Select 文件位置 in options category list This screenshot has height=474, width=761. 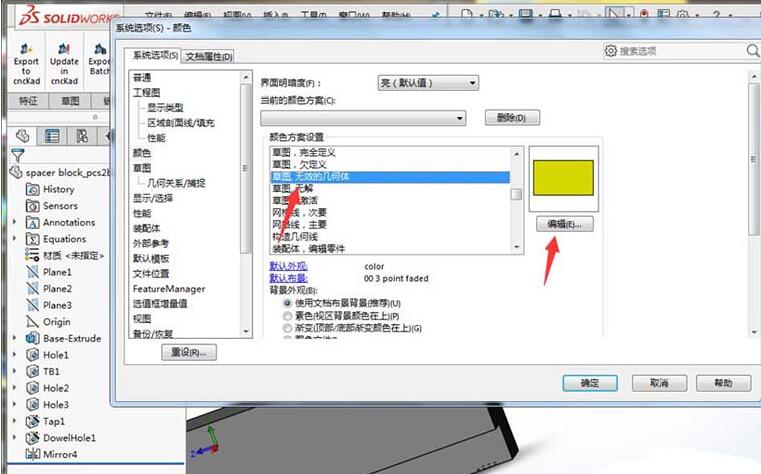click(x=151, y=274)
